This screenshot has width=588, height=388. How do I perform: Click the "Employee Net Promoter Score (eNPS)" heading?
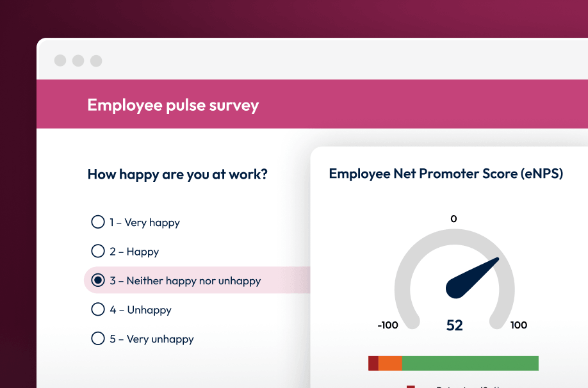446,174
